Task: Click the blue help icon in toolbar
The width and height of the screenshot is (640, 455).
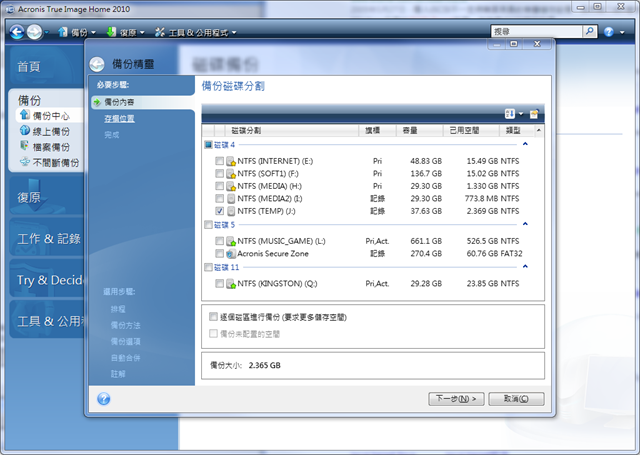Action: [609, 32]
